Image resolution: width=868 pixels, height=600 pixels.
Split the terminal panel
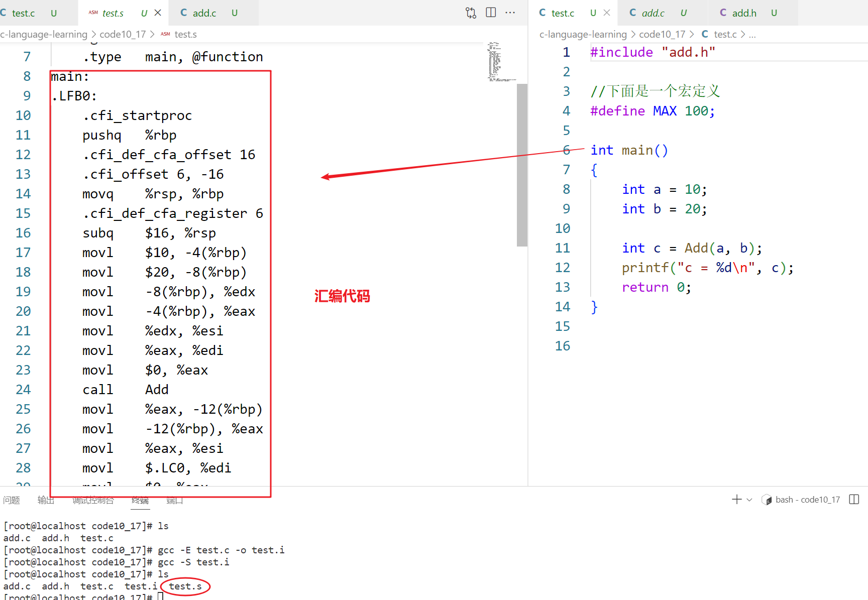(854, 499)
